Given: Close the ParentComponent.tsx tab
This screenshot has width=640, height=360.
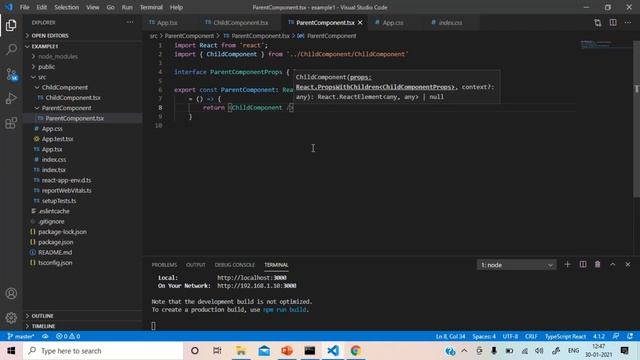Looking at the screenshot, I should pos(360,23).
